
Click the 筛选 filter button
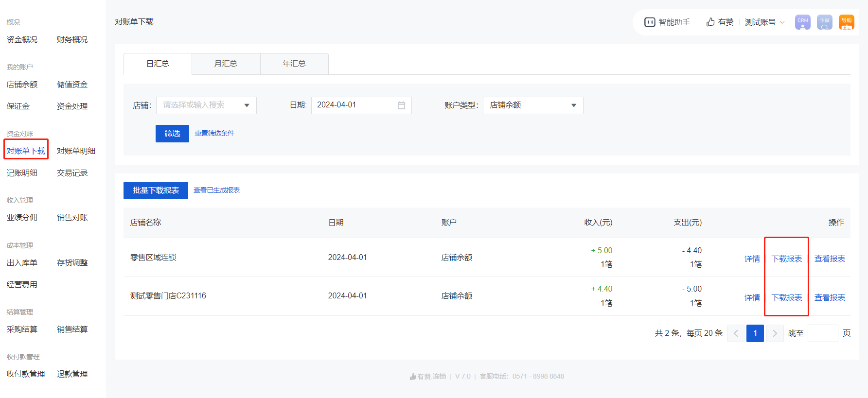pyautogui.click(x=172, y=134)
